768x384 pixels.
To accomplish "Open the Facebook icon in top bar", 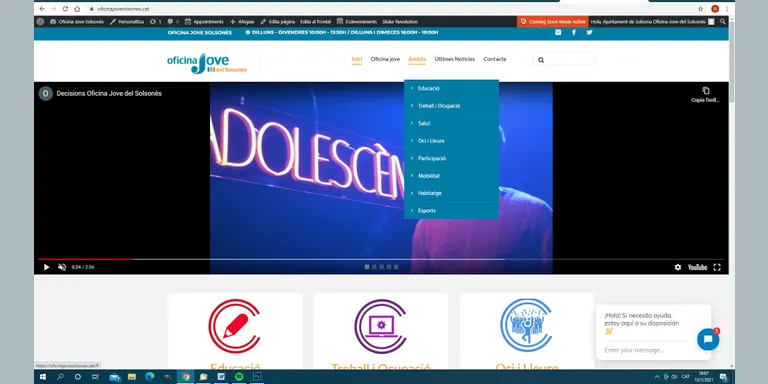I will coord(574,32).
